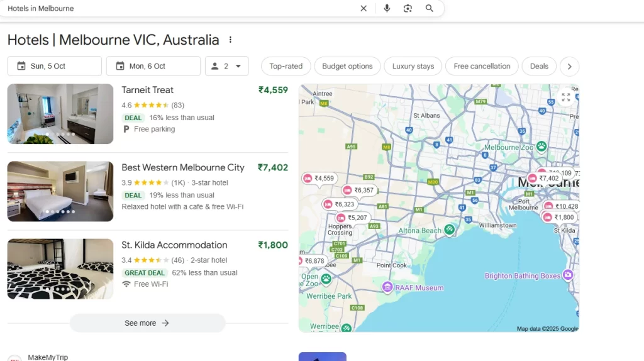Viewport: 644px width, 361px height.
Task: Clear the search box text
Action: (364, 8)
